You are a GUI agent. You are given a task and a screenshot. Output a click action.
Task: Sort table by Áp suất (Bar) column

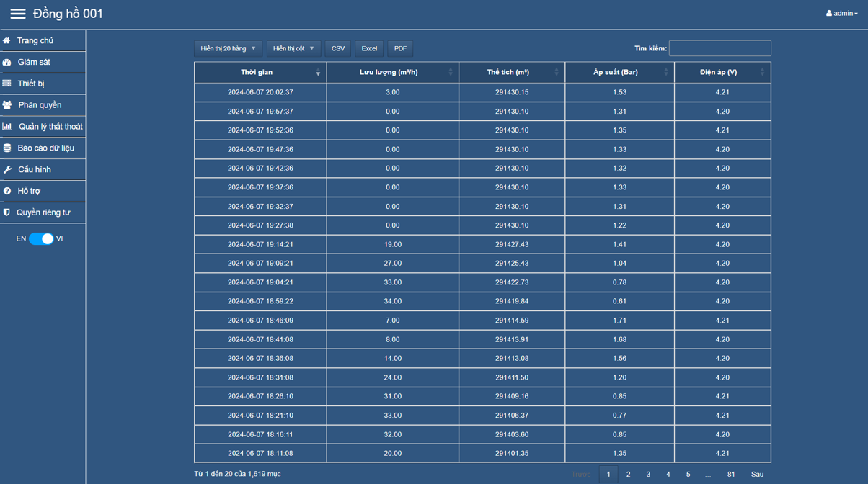(x=619, y=73)
